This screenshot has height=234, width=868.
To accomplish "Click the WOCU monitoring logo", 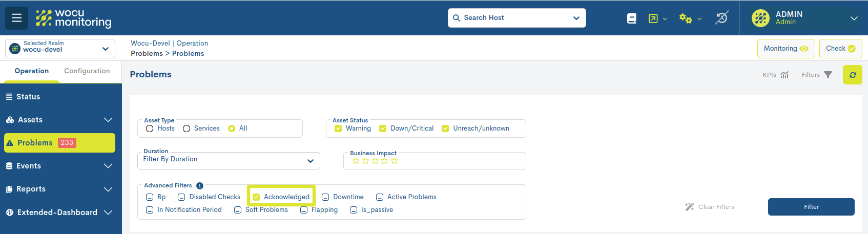I will tap(73, 18).
